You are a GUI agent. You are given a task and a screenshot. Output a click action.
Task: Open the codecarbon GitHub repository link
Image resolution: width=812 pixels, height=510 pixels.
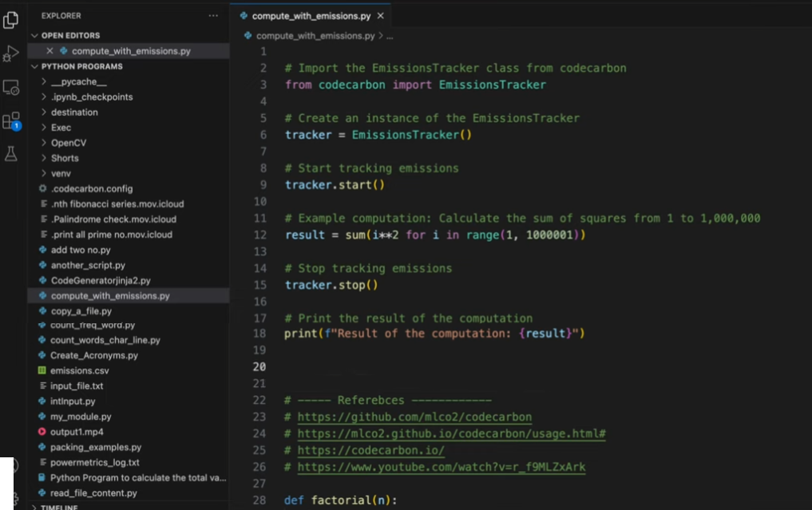[x=414, y=417]
